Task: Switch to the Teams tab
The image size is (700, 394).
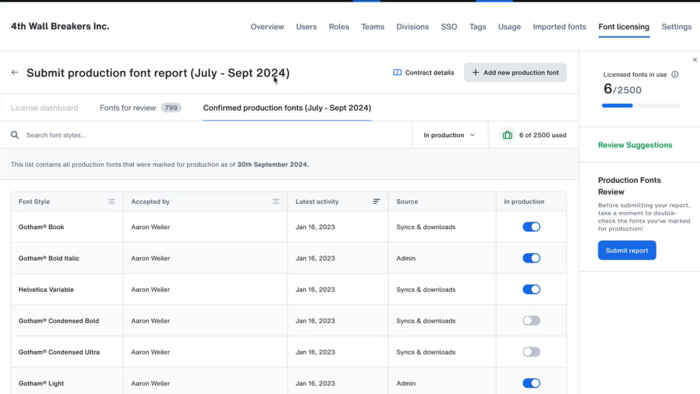Action: [373, 27]
